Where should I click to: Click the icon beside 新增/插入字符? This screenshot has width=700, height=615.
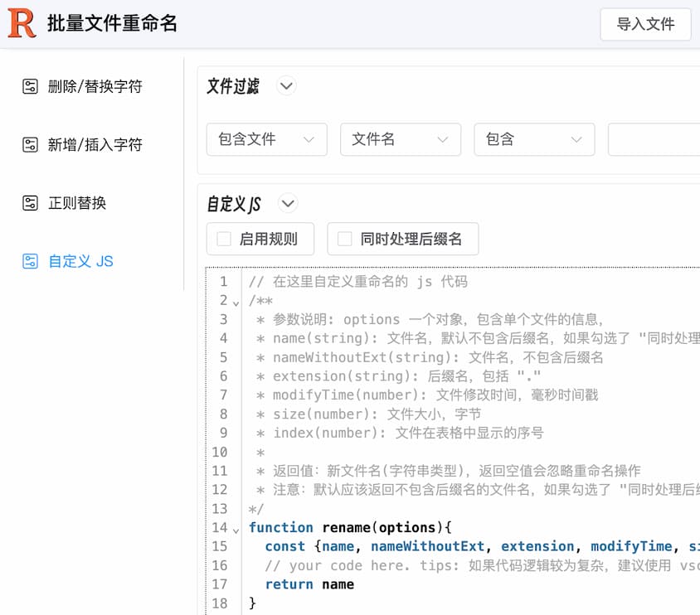click(30, 145)
